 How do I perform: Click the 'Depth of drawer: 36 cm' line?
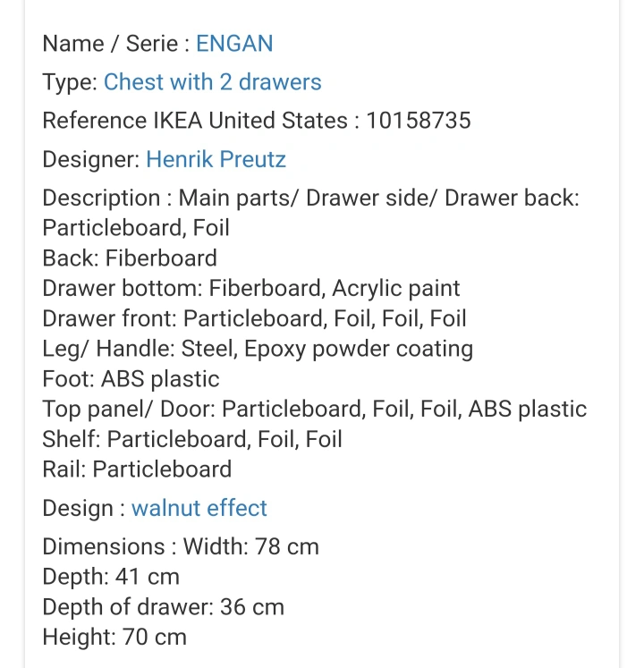tap(163, 607)
